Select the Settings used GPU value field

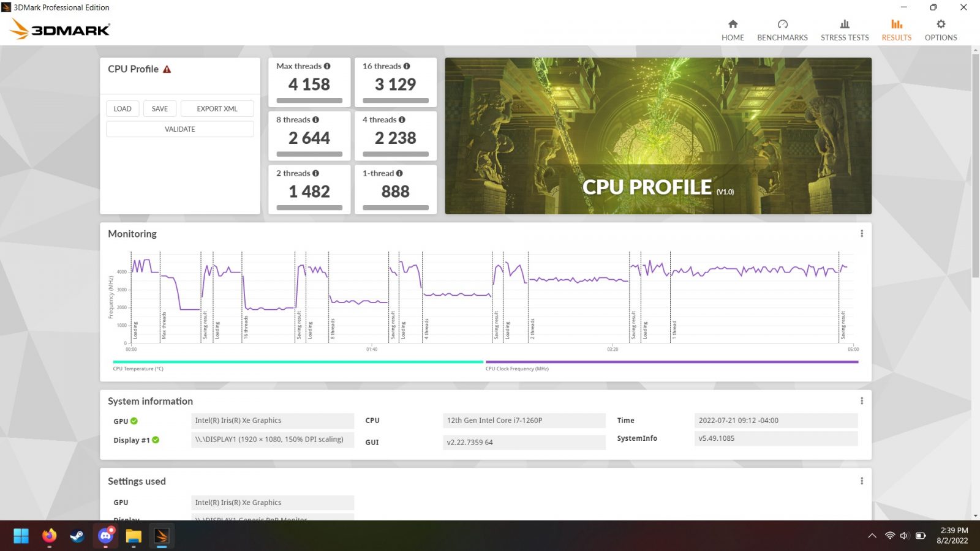pos(273,503)
